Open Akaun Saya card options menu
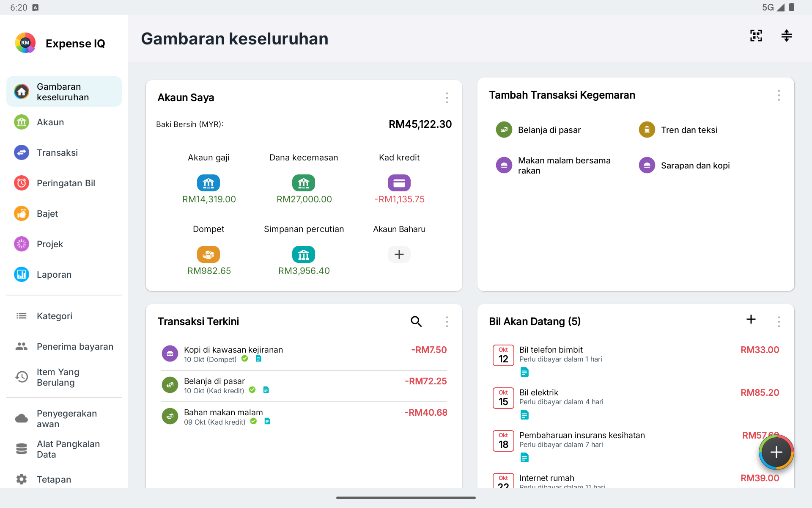This screenshot has width=812, height=508. coord(447,98)
